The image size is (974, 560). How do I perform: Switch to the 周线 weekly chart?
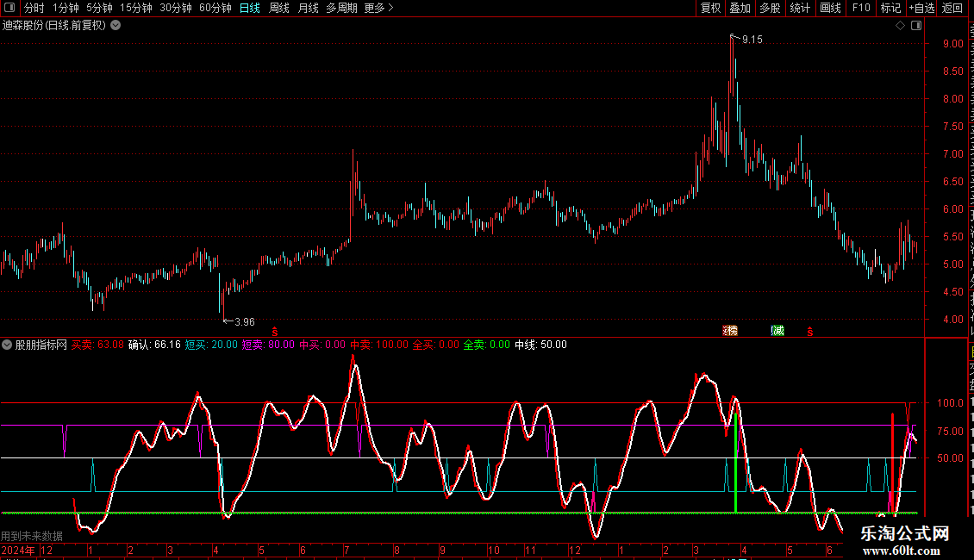click(x=279, y=8)
